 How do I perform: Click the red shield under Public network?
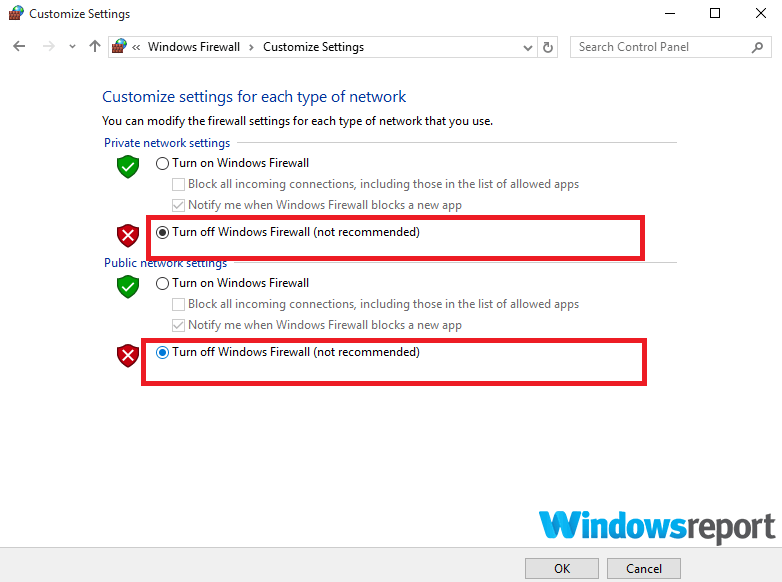coord(128,356)
